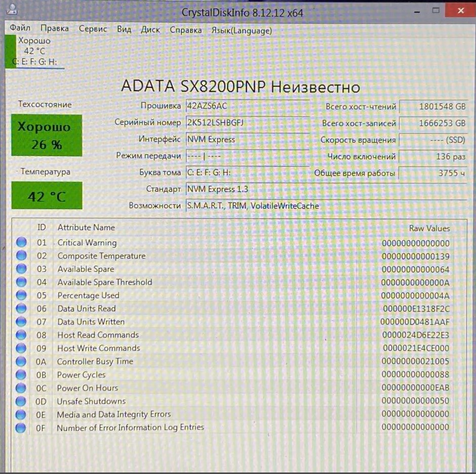Click the blue status icon for Unsafe Shutdowns
476x474 pixels.
pos(21,401)
